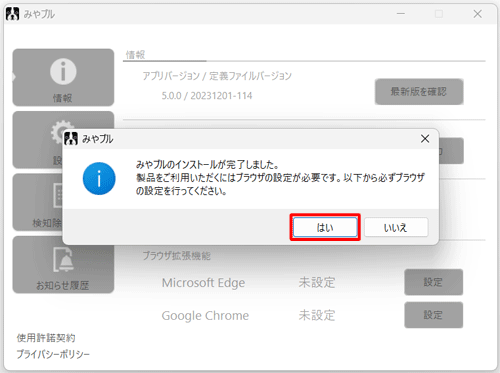
Task: Select the 情報 tab header
Action: pyautogui.click(x=135, y=55)
